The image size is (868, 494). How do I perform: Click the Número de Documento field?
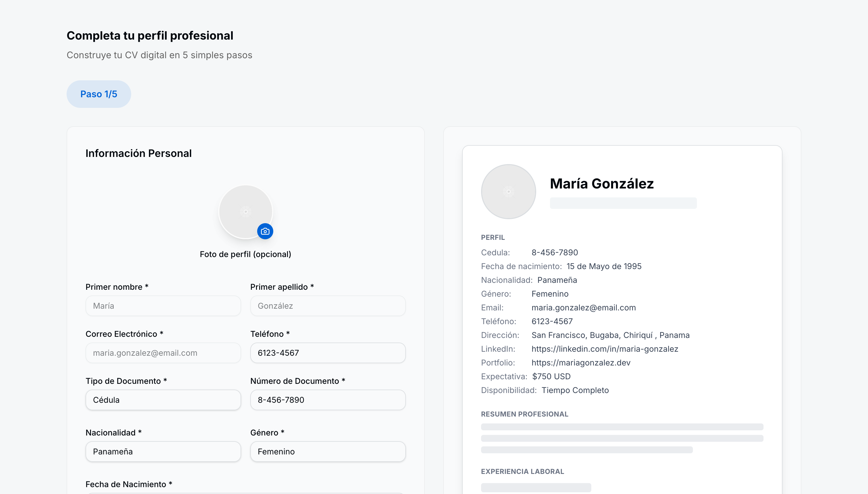click(328, 400)
